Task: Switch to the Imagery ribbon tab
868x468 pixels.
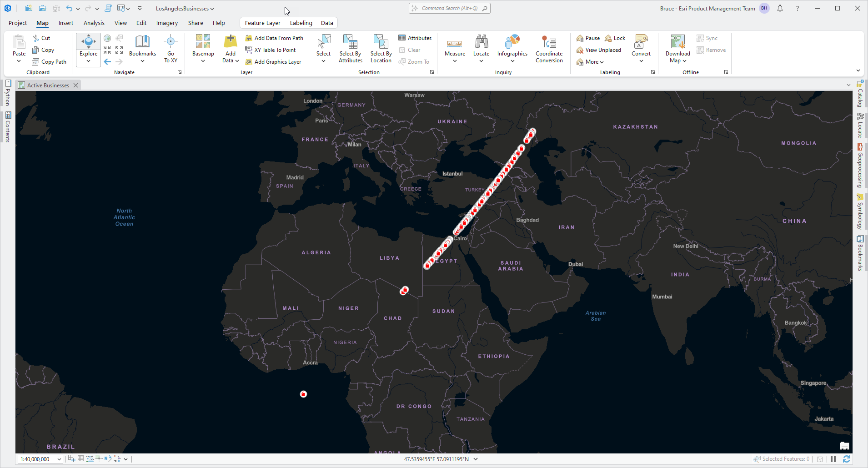Action: pyautogui.click(x=167, y=23)
